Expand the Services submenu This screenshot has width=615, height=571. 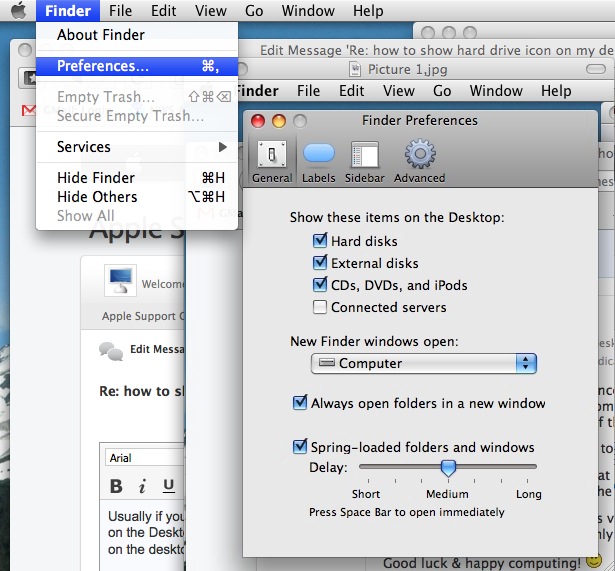pyautogui.click(x=137, y=147)
